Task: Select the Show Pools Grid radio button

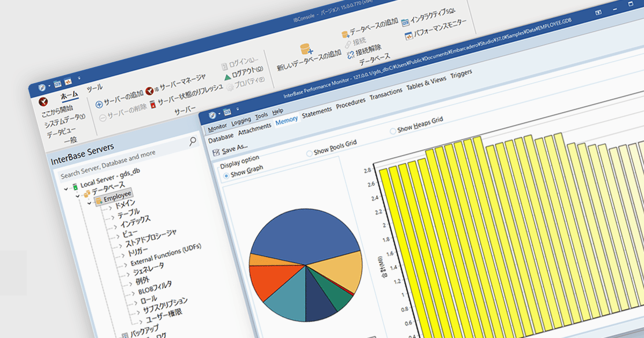Action: pos(309,153)
